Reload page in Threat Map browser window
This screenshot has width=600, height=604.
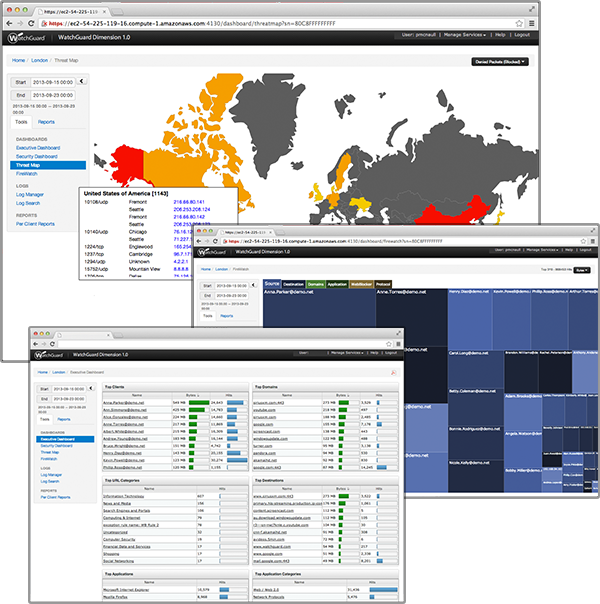(x=31, y=23)
